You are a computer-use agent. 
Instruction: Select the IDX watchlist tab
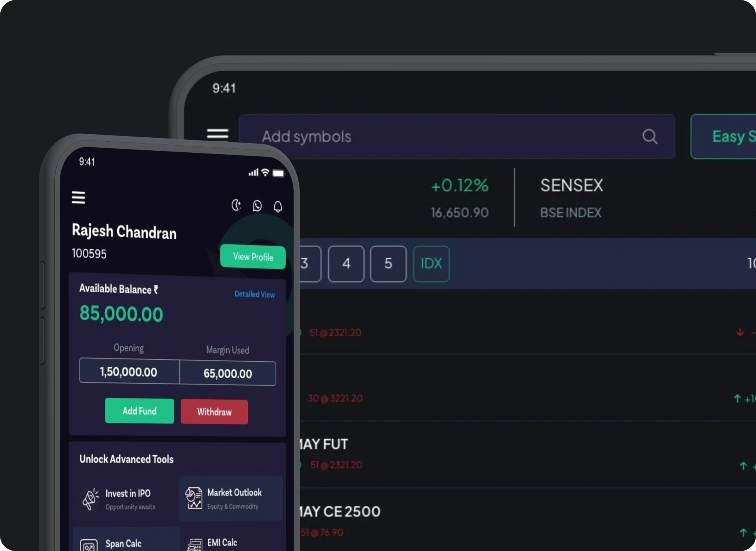point(431,264)
